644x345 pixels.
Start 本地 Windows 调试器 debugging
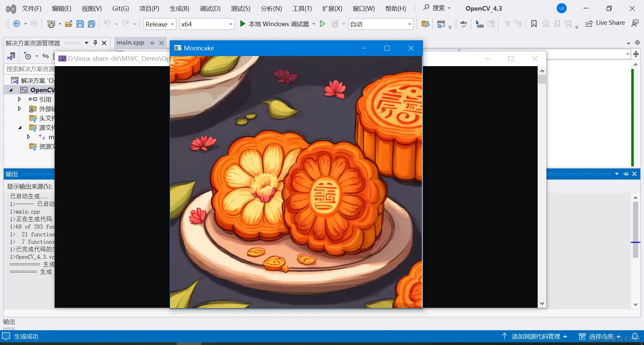click(275, 24)
